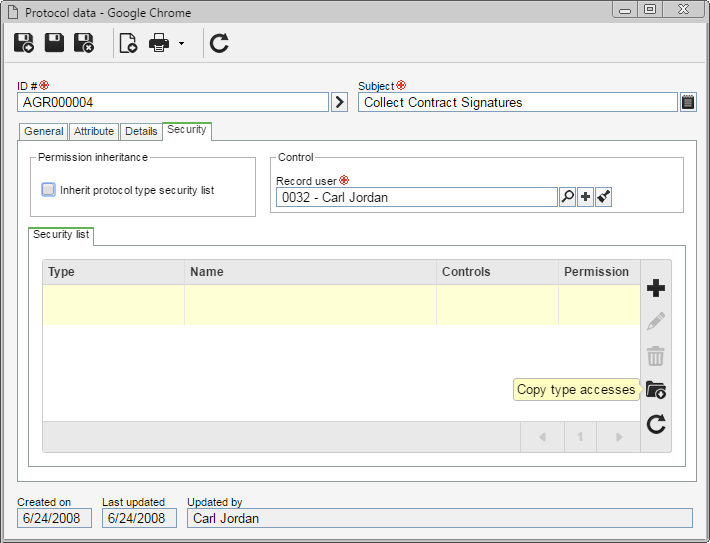The height and width of the screenshot is (543, 710).
Task: Click the Save and new toolbar icon
Action: [x=24, y=43]
